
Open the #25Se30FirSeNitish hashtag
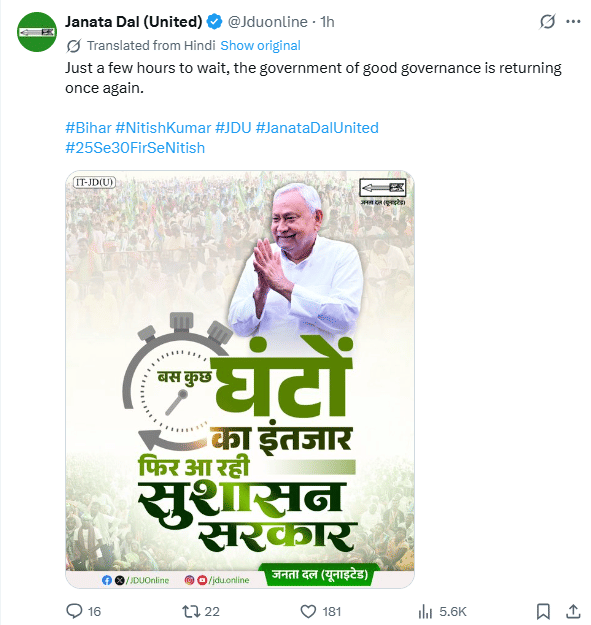tap(135, 148)
